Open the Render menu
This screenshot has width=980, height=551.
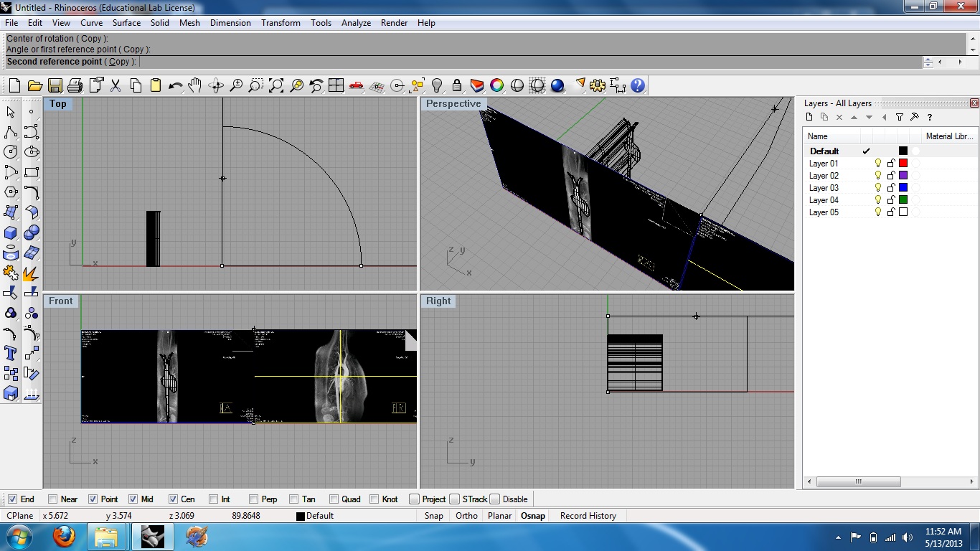[394, 23]
